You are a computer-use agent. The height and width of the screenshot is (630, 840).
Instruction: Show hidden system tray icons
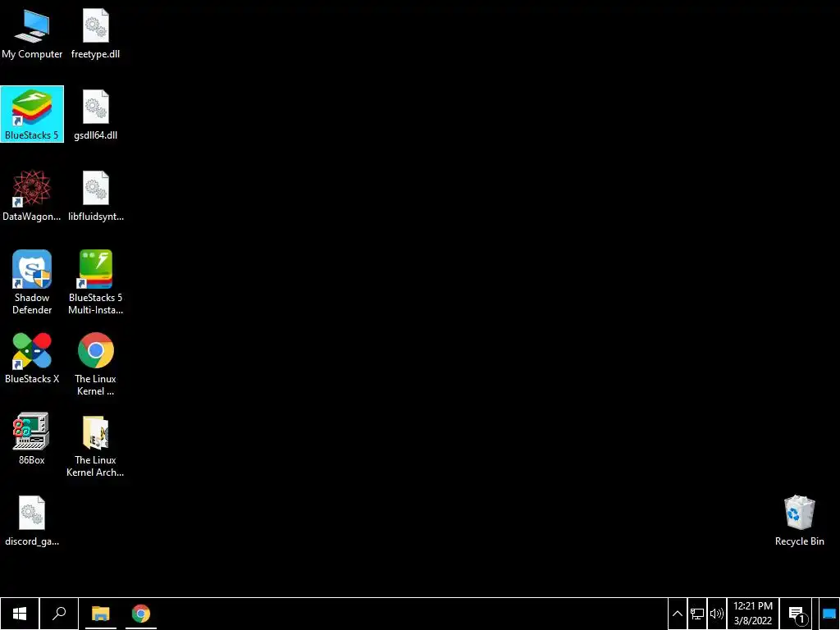[x=677, y=614]
